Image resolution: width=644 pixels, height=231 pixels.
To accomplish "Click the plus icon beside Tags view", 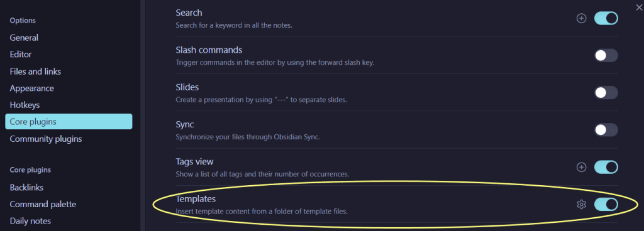I will 581,167.
